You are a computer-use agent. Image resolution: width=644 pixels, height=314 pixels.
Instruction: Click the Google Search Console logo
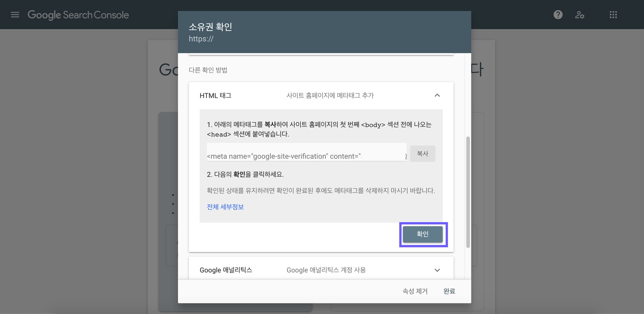click(x=78, y=15)
